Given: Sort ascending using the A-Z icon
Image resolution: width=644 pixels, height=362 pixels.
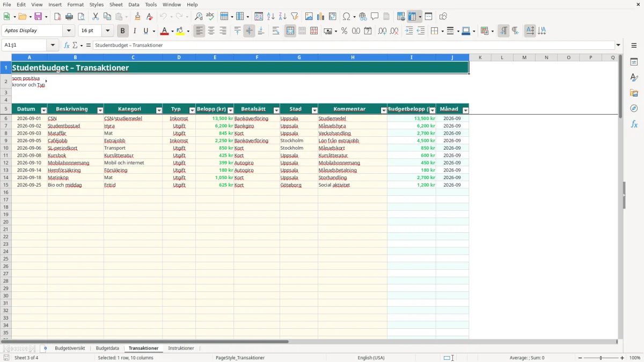Looking at the screenshot, I should (271, 17).
